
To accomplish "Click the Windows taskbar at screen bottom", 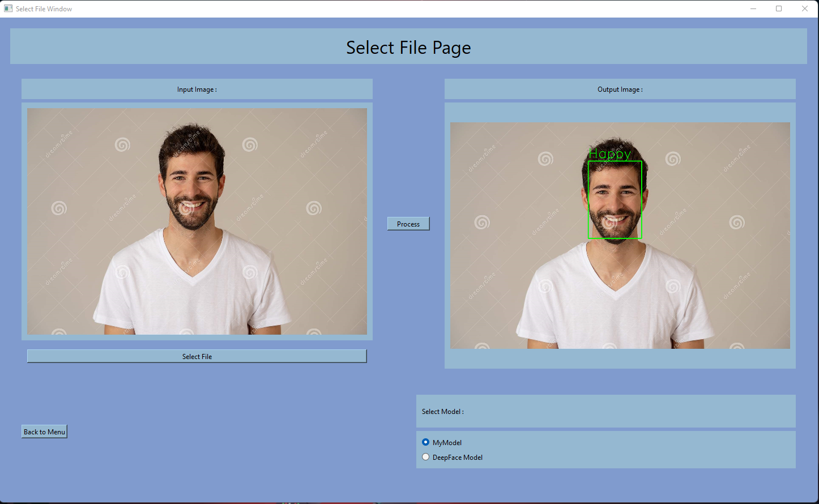I will (408, 501).
